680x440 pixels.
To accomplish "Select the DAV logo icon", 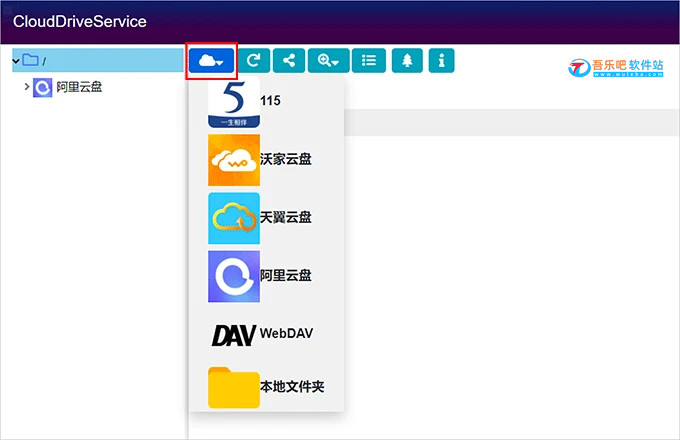I will (234, 335).
